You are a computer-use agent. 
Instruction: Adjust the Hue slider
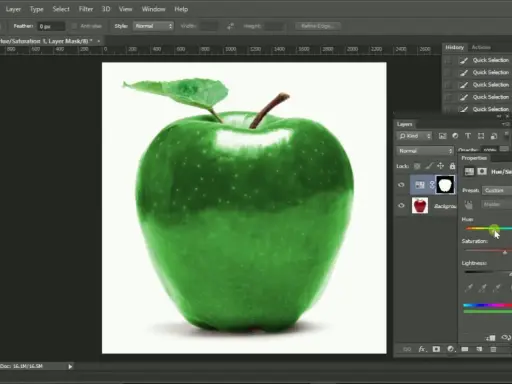click(x=494, y=229)
